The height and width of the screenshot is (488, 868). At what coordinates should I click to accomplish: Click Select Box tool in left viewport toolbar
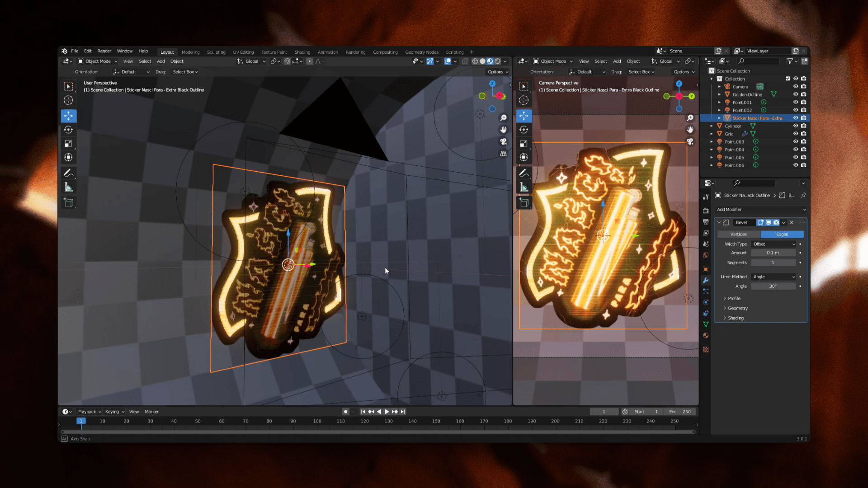pyautogui.click(x=69, y=86)
